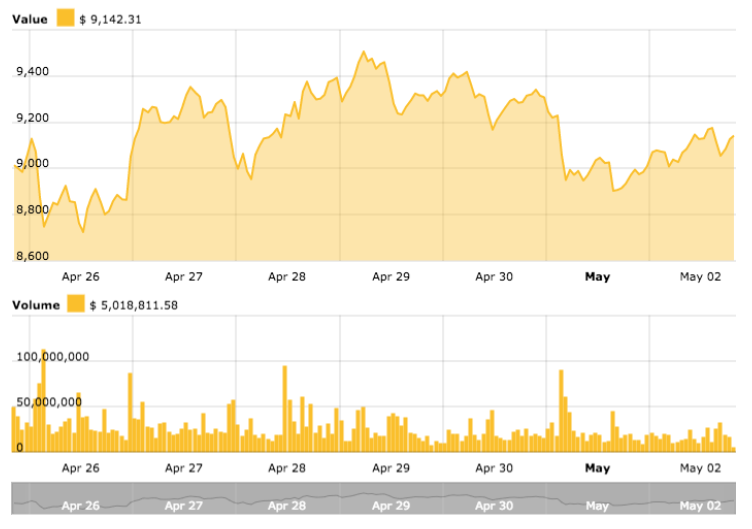
Task: Click the 9,000 price axis label
Action: [x=33, y=164]
